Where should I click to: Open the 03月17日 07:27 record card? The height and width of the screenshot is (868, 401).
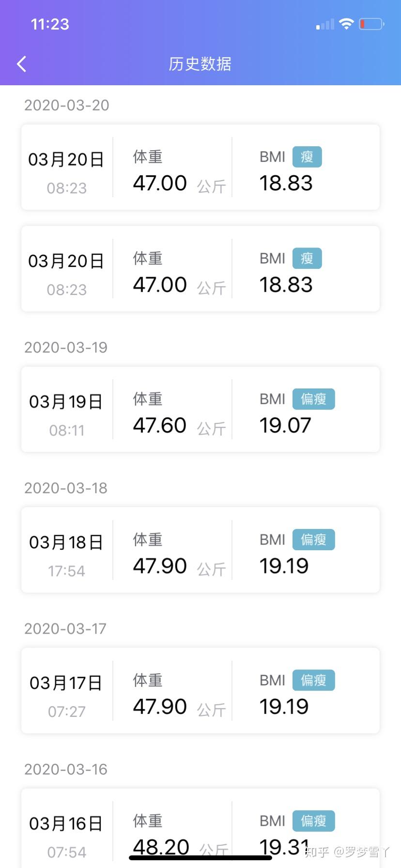point(200,690)
